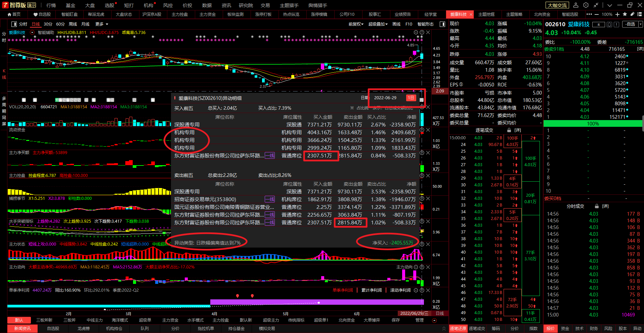
Task: Click the main chart help question icon
Action: coord(422,32)
